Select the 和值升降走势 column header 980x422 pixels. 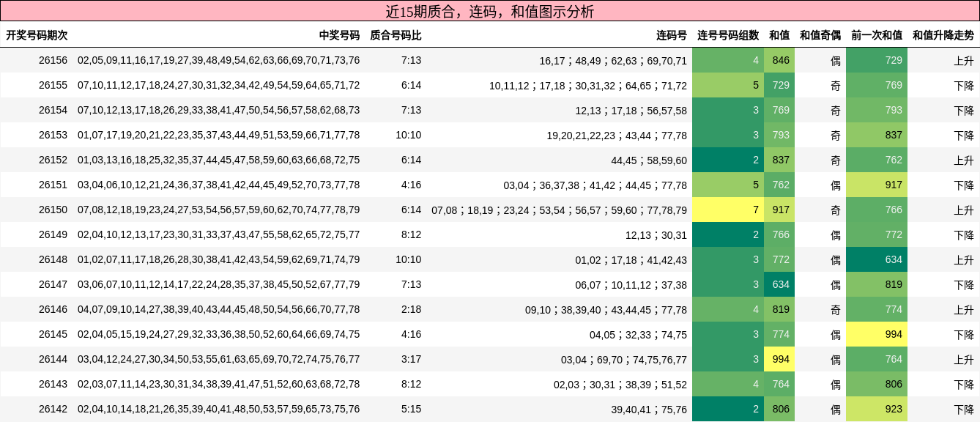pyautogui.click(x=943, y=35)
